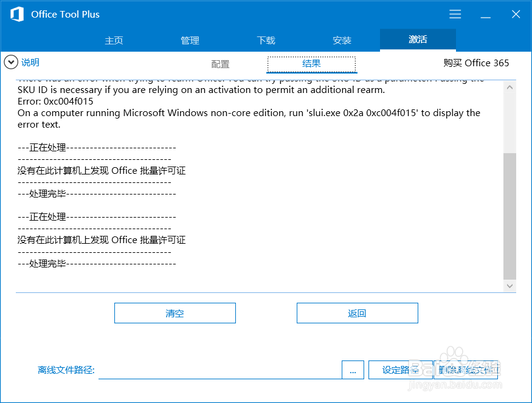
Task: Click the first '---正在处理---' line
Action: (x=97, y=148)
